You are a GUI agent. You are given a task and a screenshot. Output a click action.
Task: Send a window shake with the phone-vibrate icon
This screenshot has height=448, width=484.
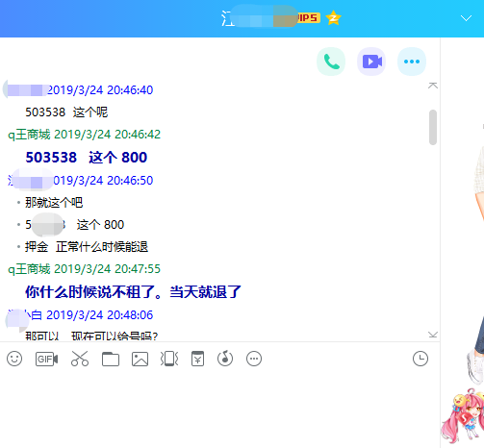(169, 359)
